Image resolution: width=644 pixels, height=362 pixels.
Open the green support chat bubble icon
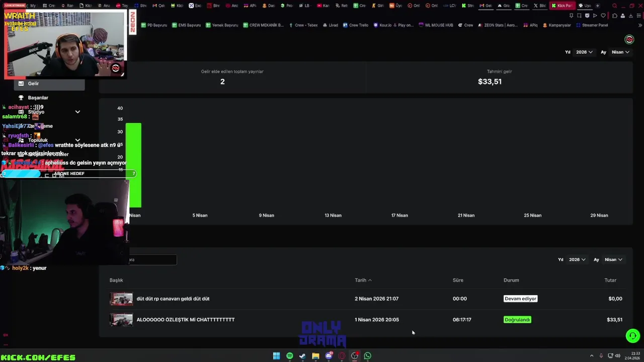click(632, 336)
